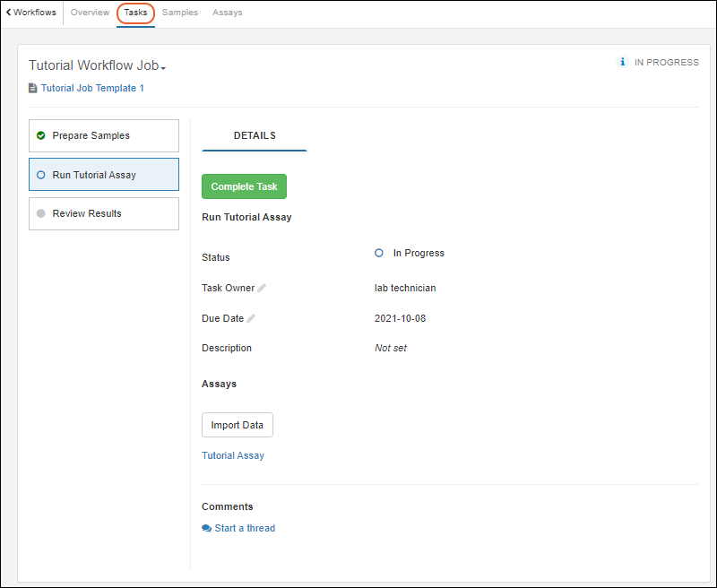Open the Tutorial Job Template 1 link

coord(92,89)
